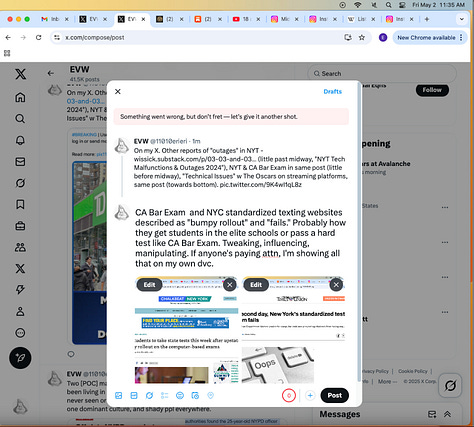Click the date and time in the menu bar
This screenshot has width=474, height=427.
click(438, 5)
